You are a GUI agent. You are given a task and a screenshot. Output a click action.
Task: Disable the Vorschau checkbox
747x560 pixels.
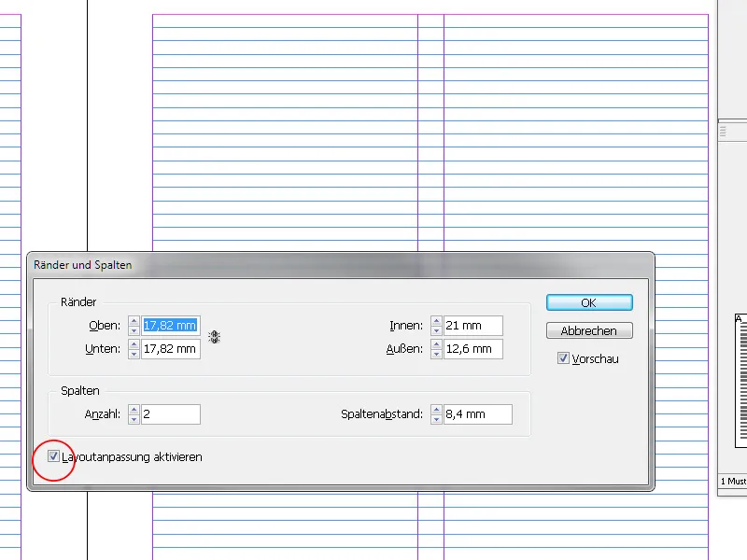pos(563,357)
